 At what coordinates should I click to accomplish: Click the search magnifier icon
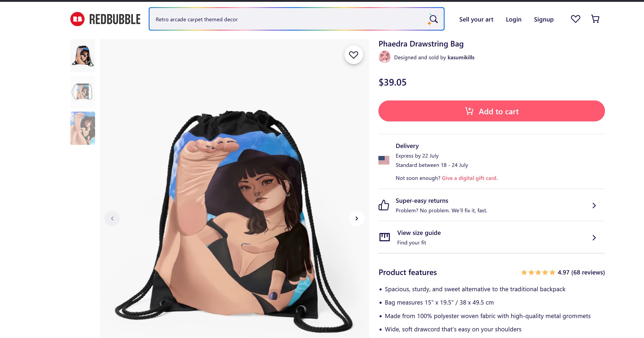433,19
